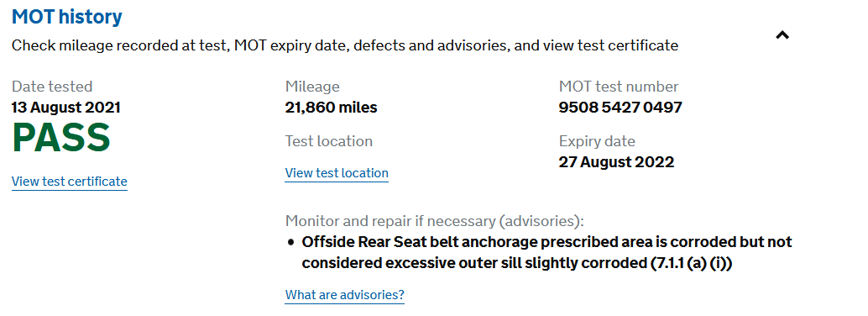Click the MOT history description subtitle
868x316 pixels.
345,45
